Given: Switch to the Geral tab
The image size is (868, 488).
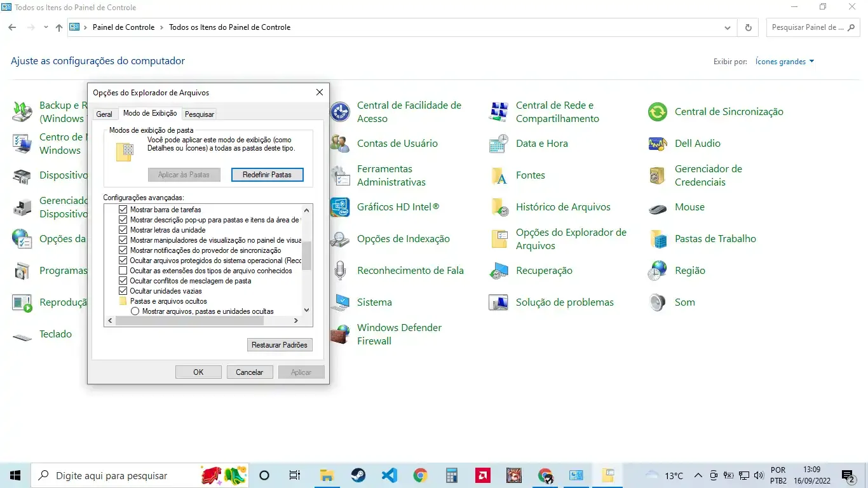Looking at the screenshot, I should pyautogui.click(x=104, y=114).
